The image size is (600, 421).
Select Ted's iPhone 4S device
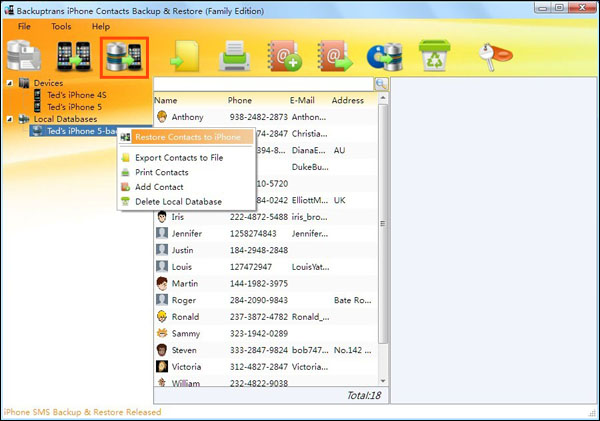click(77, 95)
